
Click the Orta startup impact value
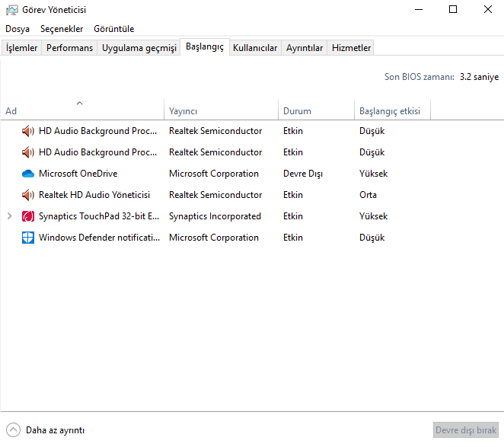[x=368, y=195]
